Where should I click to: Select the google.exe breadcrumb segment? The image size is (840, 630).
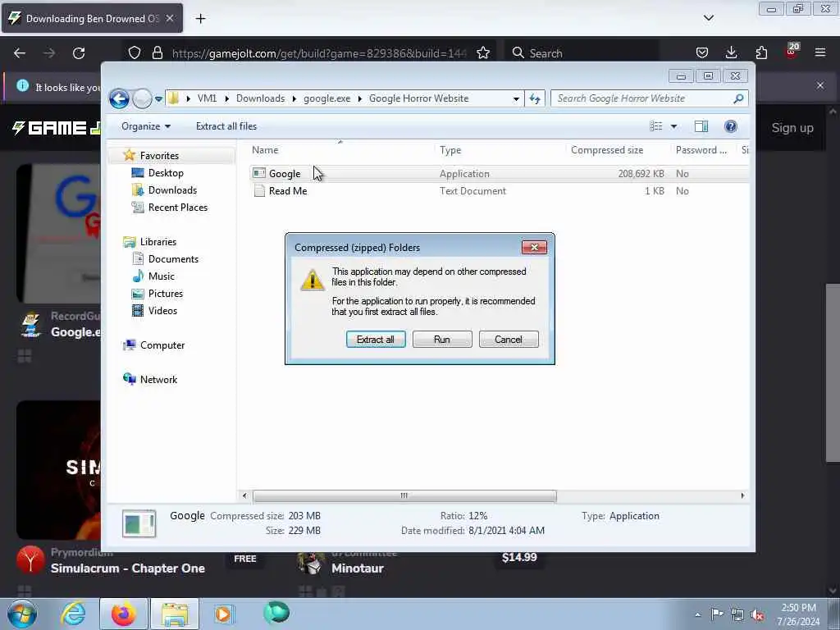(x=326, y=98)
